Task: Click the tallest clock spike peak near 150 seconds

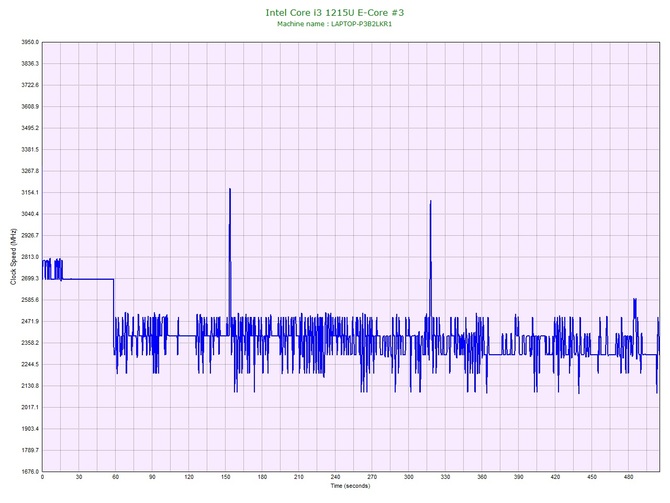Action: click(230, 189)
